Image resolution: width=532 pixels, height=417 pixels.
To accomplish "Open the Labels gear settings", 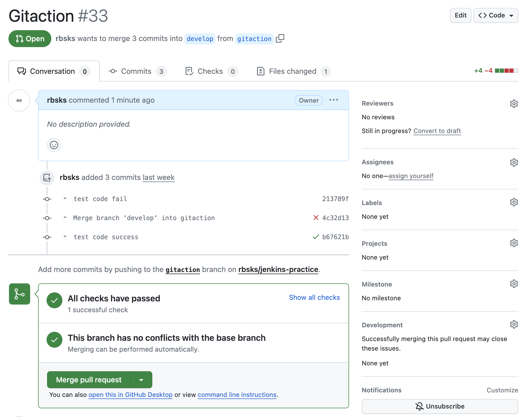I will [513, 202].
